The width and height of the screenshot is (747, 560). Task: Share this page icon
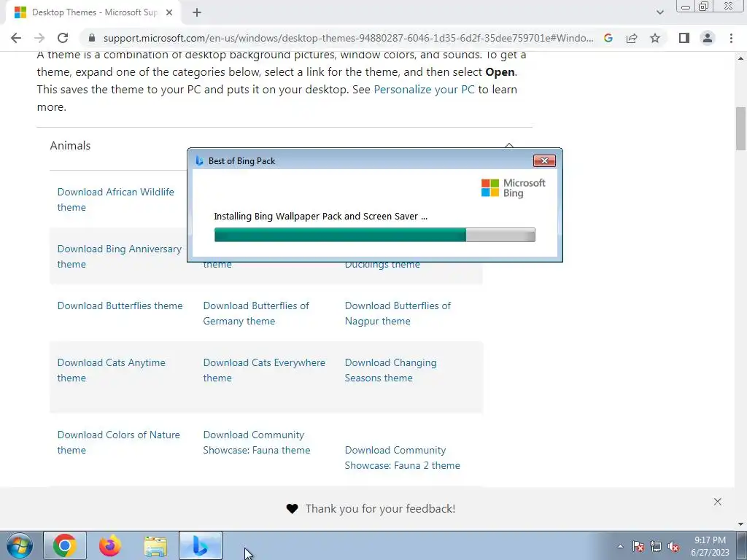(x=632, y=38)
